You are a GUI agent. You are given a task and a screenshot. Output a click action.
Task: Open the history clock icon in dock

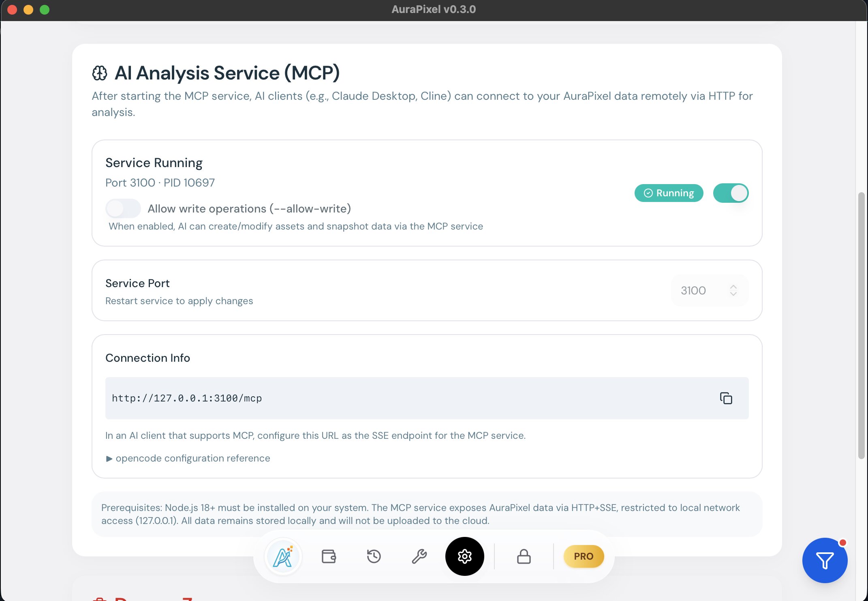click(x=374, y=556)
